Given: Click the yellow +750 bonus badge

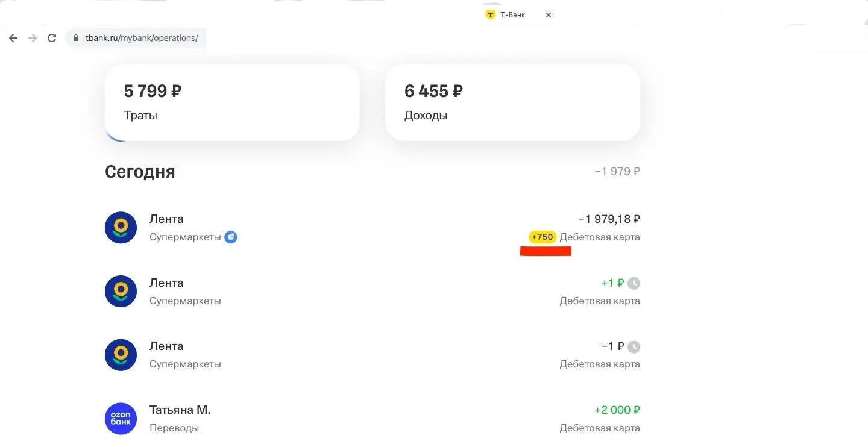Looking at the screenshot, I should point(542,237).
